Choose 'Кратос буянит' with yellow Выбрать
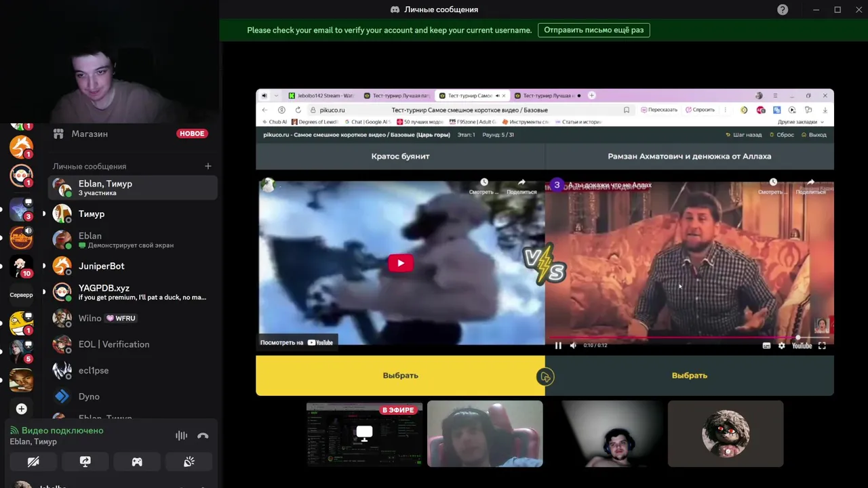 pyautogui.click(x=400, y=375)
